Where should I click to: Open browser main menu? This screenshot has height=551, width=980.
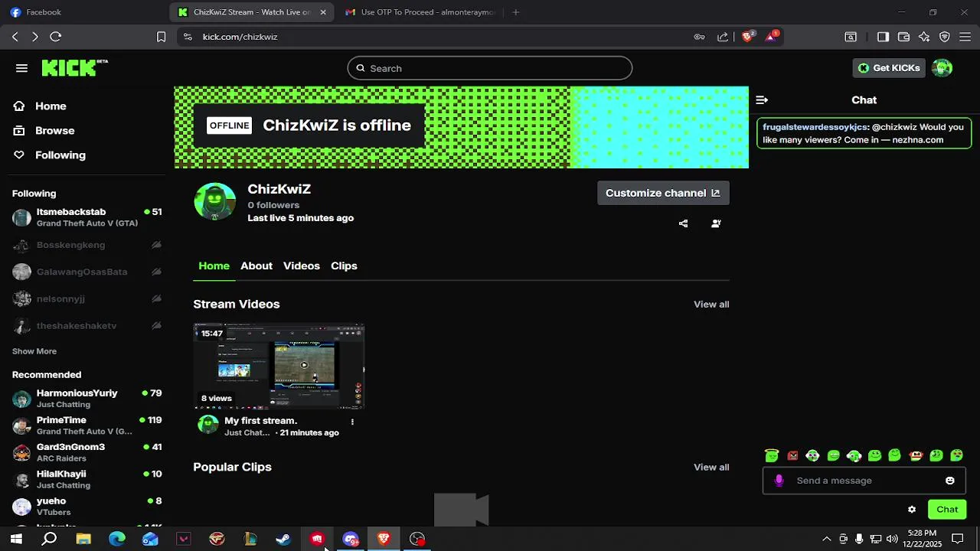[x=965, y=37]
